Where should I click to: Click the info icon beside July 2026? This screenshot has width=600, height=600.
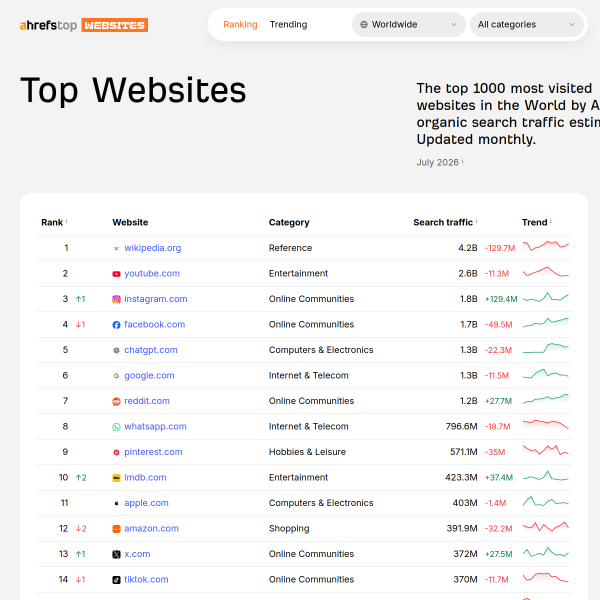pyautogui.click(x=462, y=161)
